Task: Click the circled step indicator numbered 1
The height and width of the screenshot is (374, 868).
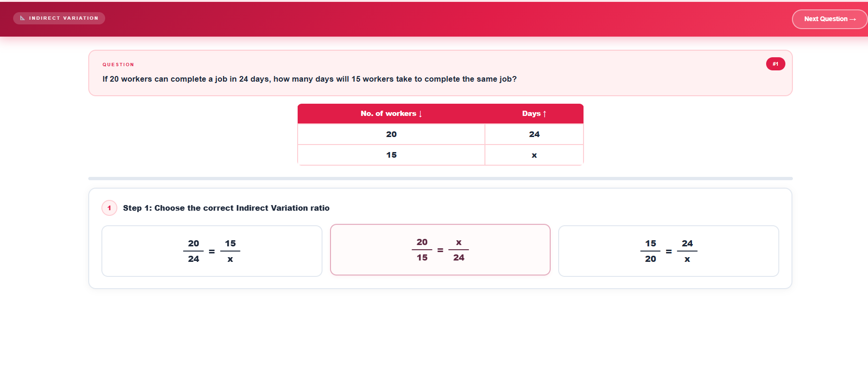Action: [109, 207]
